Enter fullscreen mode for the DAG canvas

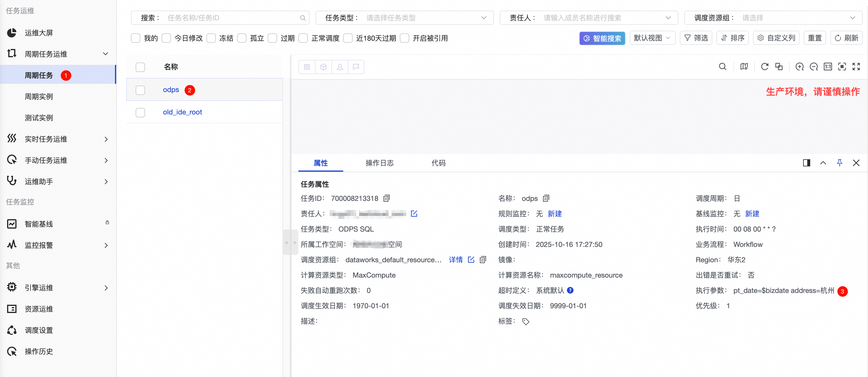pos(856,67)
